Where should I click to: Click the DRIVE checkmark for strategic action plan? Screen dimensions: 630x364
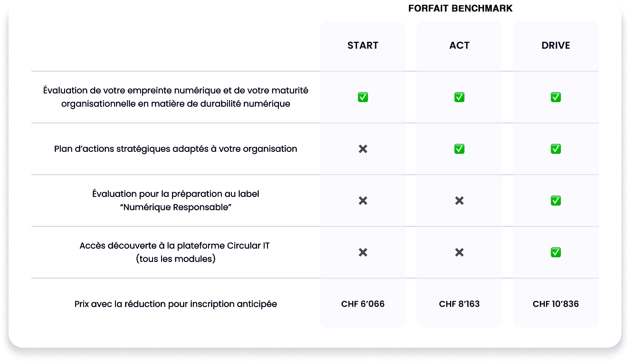coord(556,149)
